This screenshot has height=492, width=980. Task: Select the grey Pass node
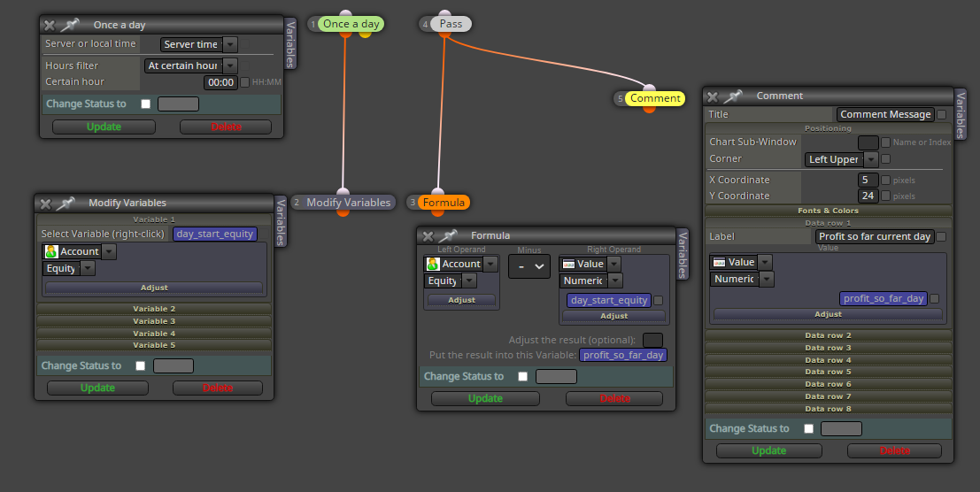pos(451,24)
